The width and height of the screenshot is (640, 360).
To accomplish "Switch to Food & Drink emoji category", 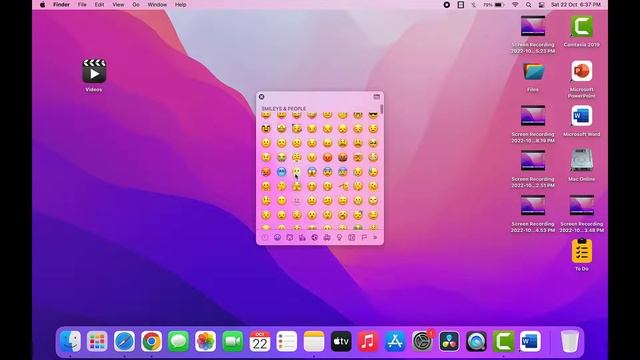I will pyautogui.click(x=302, y=237).
